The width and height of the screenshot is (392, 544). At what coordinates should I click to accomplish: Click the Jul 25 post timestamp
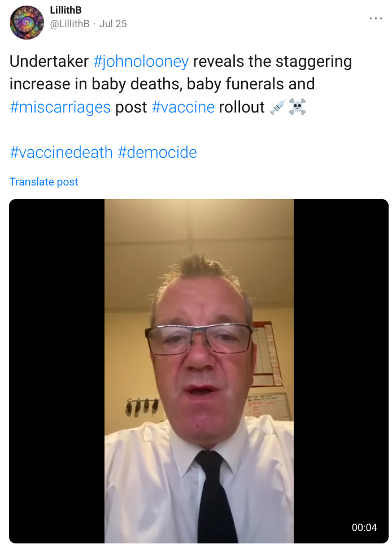(113, 24)
